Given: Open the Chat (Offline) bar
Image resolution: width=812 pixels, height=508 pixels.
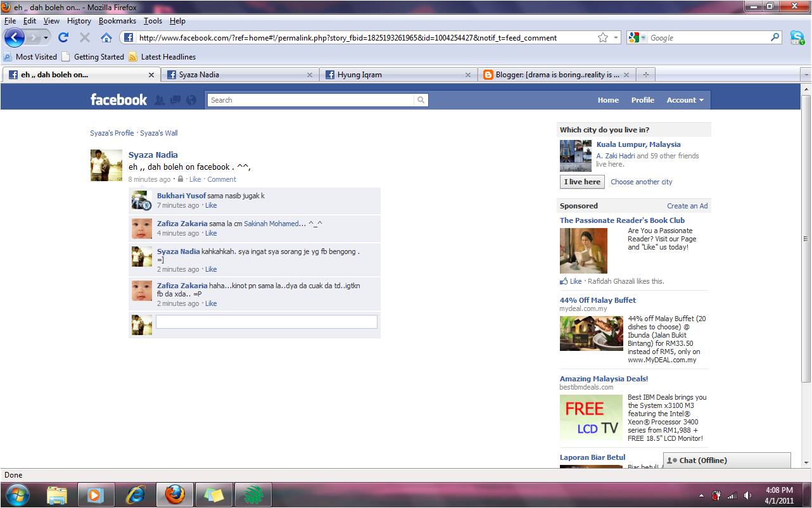Looking at the screenshot, I should tap(727, 460).
